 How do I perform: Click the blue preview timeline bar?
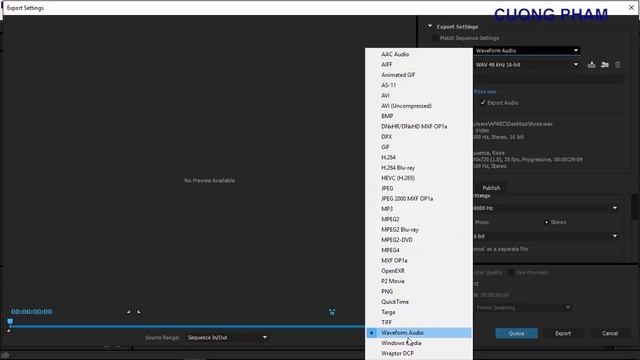pos(187,327)
